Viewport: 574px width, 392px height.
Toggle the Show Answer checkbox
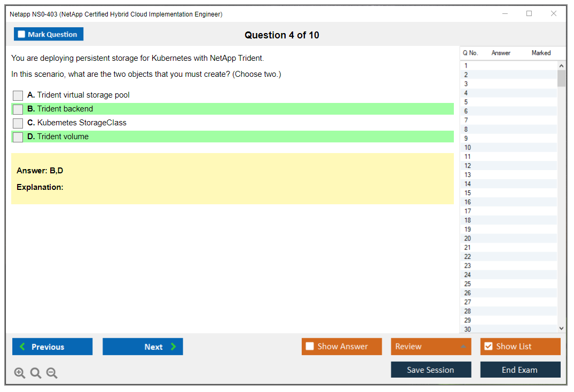pos(310,347)
